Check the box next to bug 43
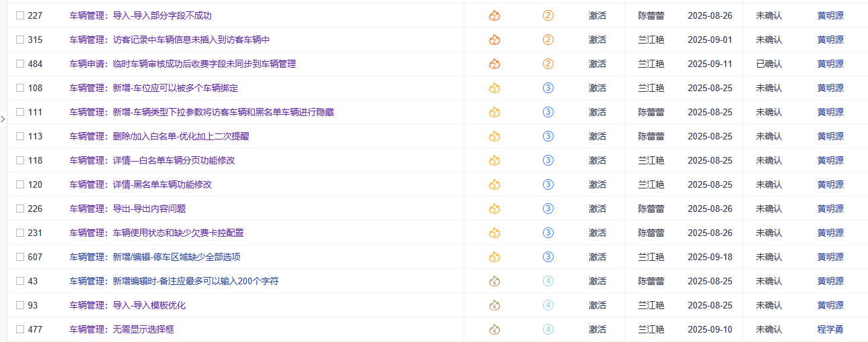This screenshot has width=868, height=342. click(20, 281)
